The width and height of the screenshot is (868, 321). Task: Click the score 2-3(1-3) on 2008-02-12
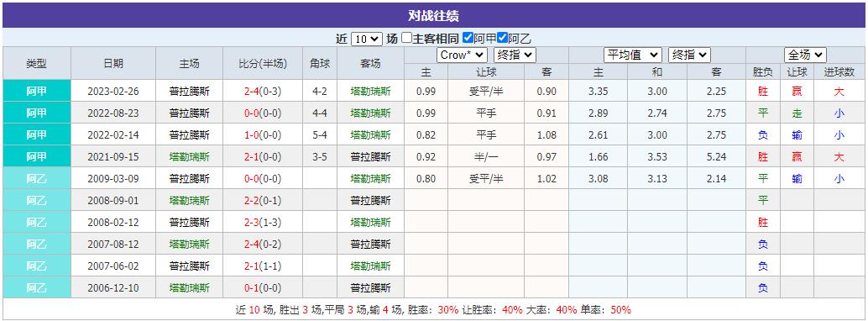pyautogui.click(x=263, y=223)
